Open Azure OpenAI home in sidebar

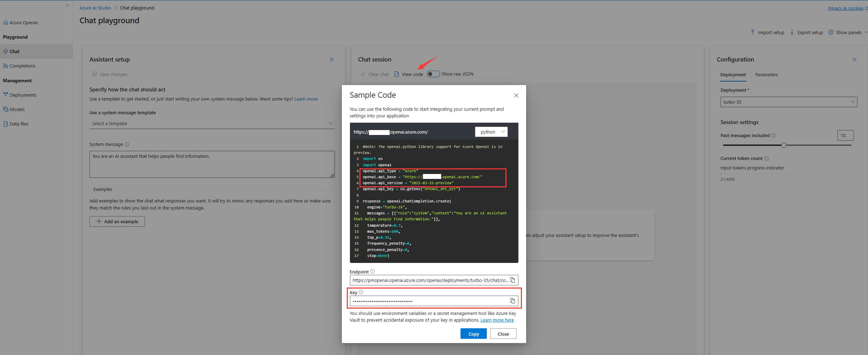pos(21,22)
